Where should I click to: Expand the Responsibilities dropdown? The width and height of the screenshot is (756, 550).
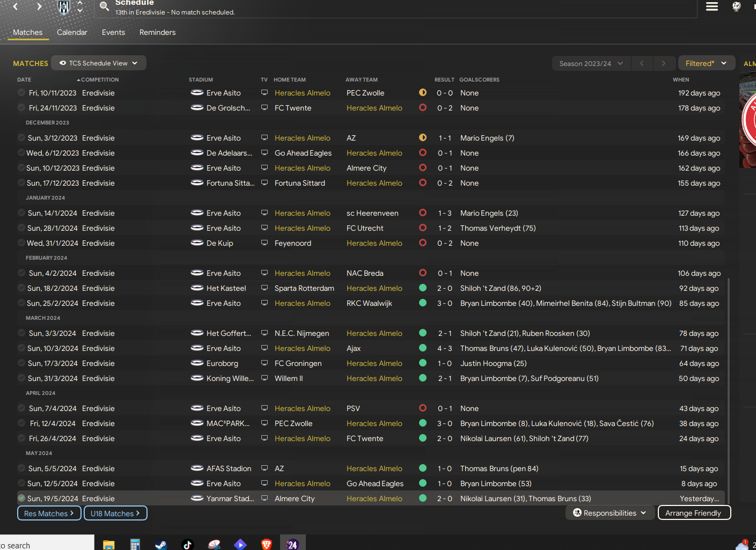tap(610, 513)
